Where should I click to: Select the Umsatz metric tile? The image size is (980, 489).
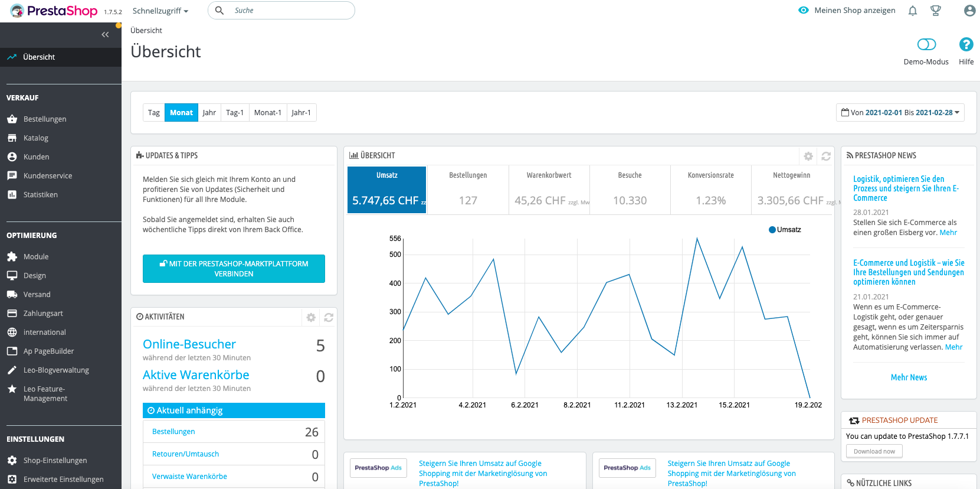387,190
